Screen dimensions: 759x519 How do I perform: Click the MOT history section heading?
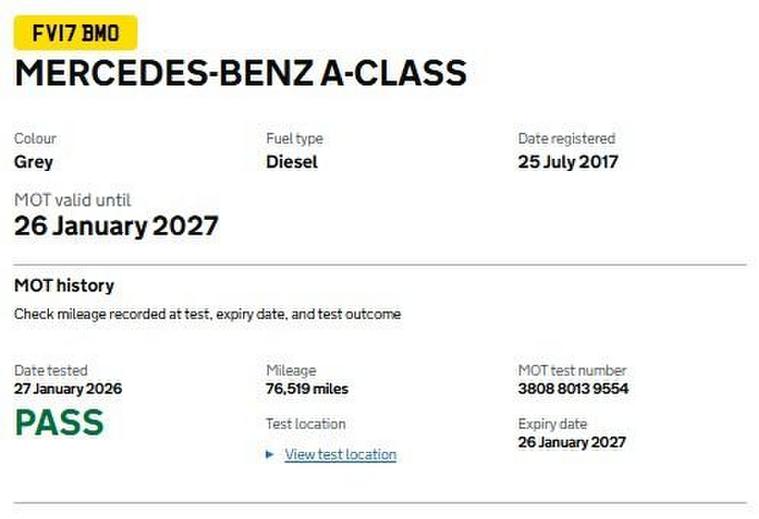[64, 286]
